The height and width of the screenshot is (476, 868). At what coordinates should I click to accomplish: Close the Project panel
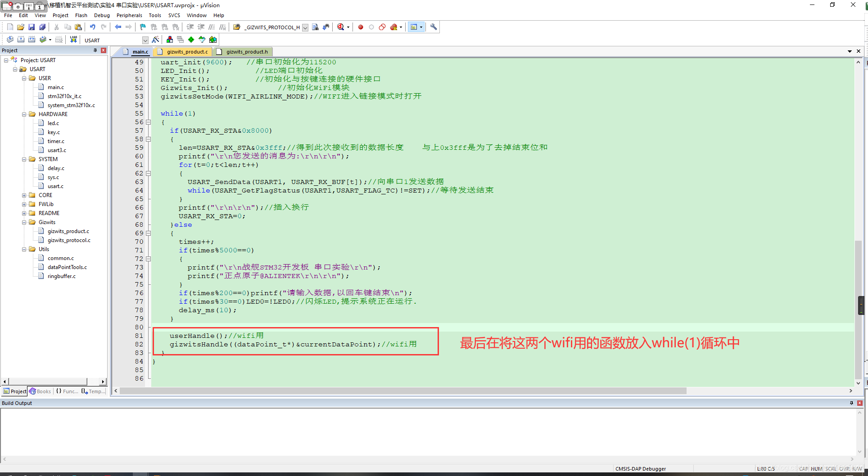[x=104, y=50]
